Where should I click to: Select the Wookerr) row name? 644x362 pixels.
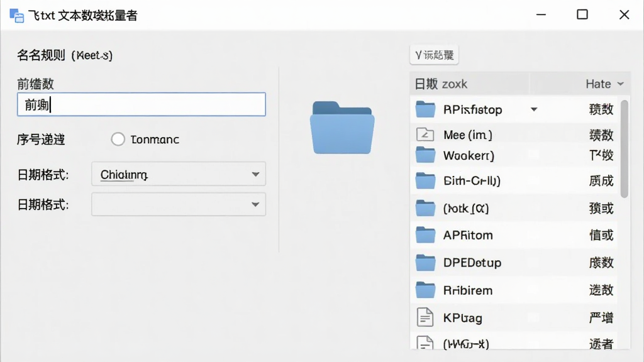pos(469,156)
